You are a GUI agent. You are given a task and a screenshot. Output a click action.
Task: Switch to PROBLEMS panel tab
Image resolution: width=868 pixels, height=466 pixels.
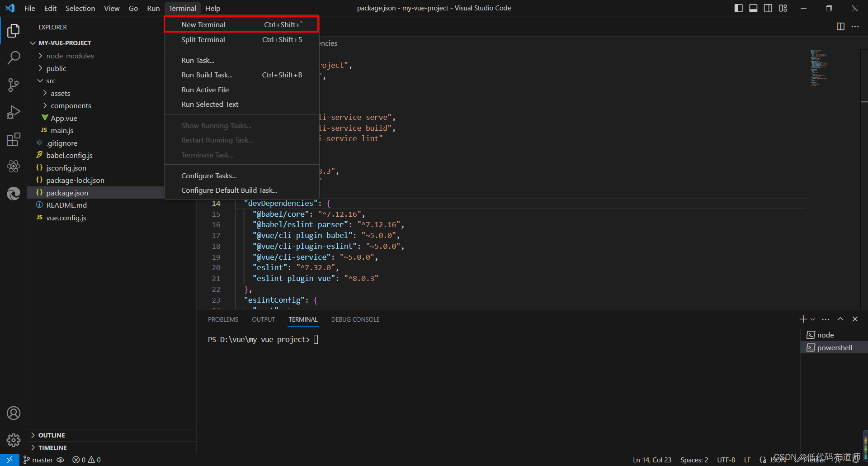click(x=223, y=319)
